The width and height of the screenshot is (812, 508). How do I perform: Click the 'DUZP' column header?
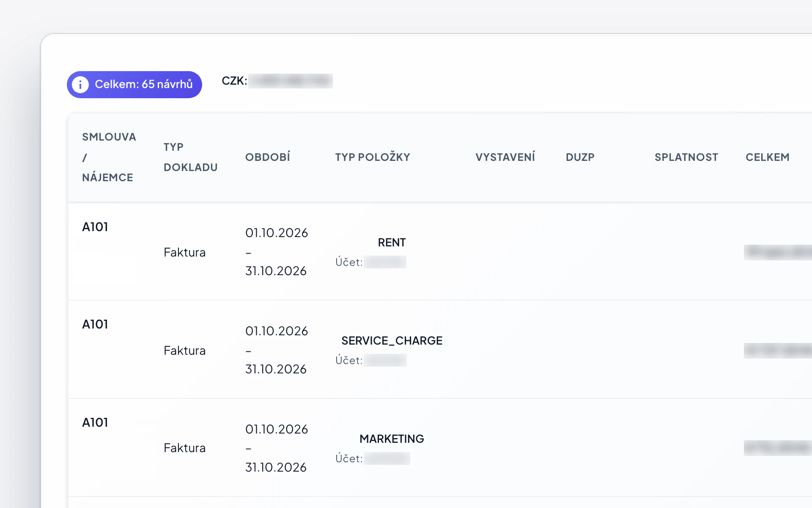coord(580,157)
